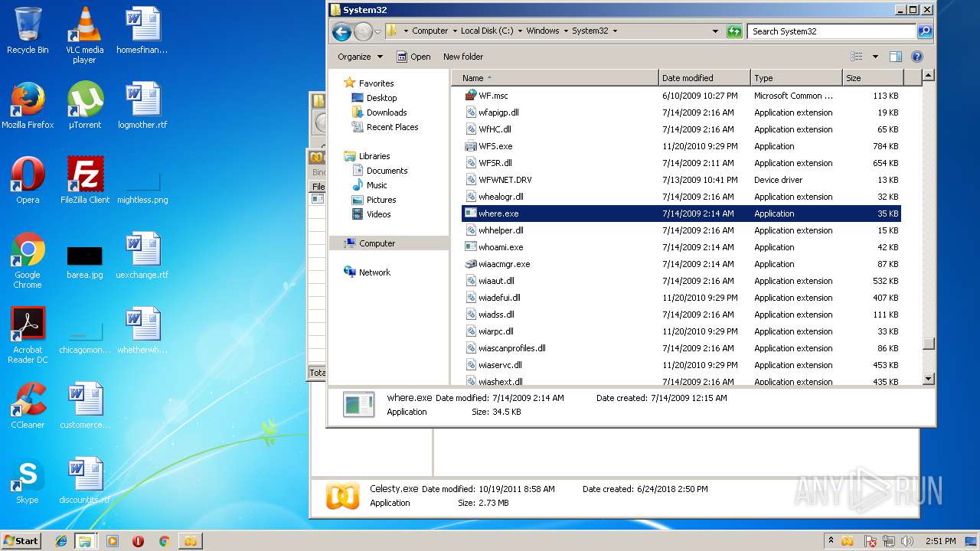The height and width of the screenshot is (551, 980).
Task: Expand the Computer breadcrumb arrow
Action: pyautogui.click(x=455, y=31)
